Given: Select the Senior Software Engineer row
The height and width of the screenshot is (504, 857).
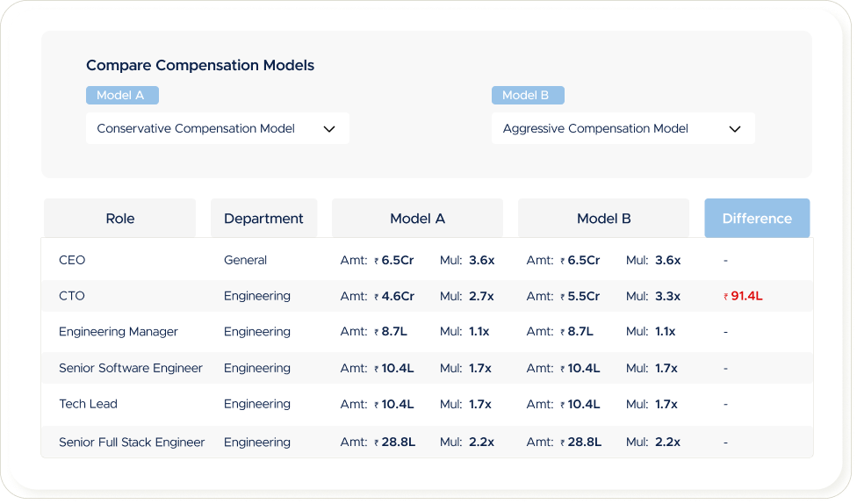Looking at the screenshot, I should (131, 368).
